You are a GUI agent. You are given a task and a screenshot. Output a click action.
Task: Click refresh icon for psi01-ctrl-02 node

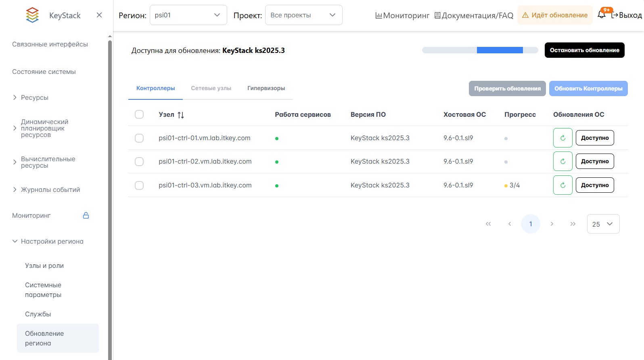tap(562, 161)
